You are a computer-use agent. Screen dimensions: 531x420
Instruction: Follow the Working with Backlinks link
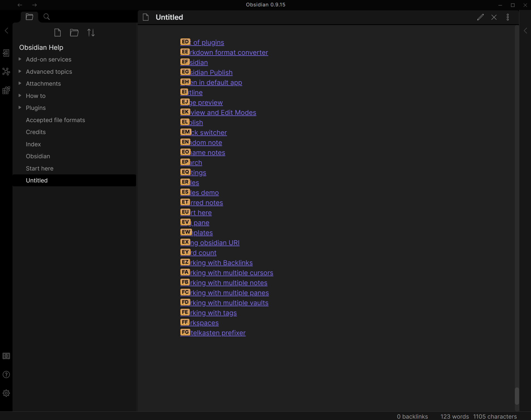(217, 263)
